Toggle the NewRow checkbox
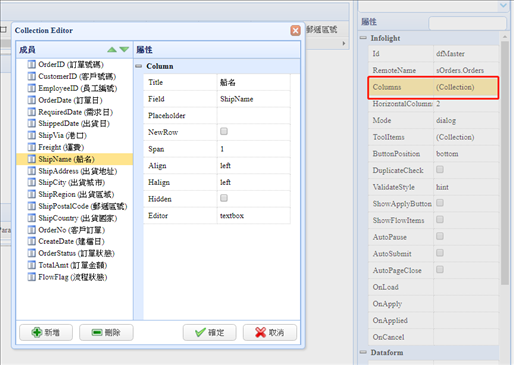Viewport: 514px width, 365px height. click(x=224, y=131)
